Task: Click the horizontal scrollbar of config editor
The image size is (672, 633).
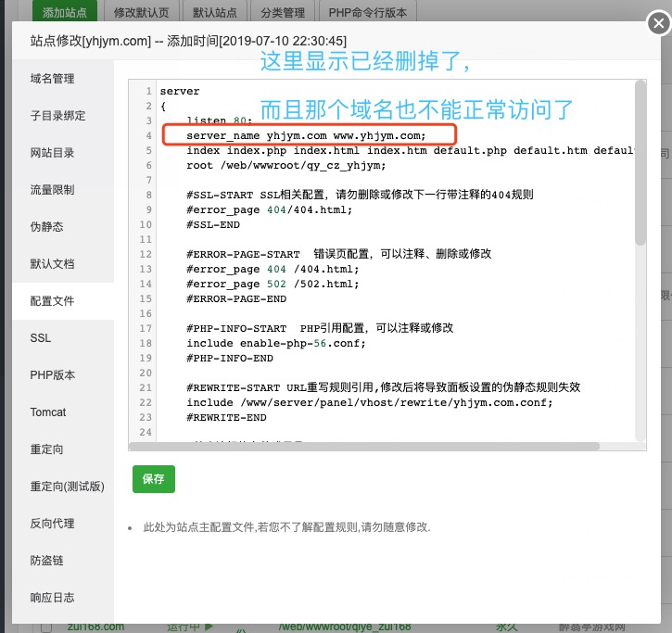Action: [364, 446]
